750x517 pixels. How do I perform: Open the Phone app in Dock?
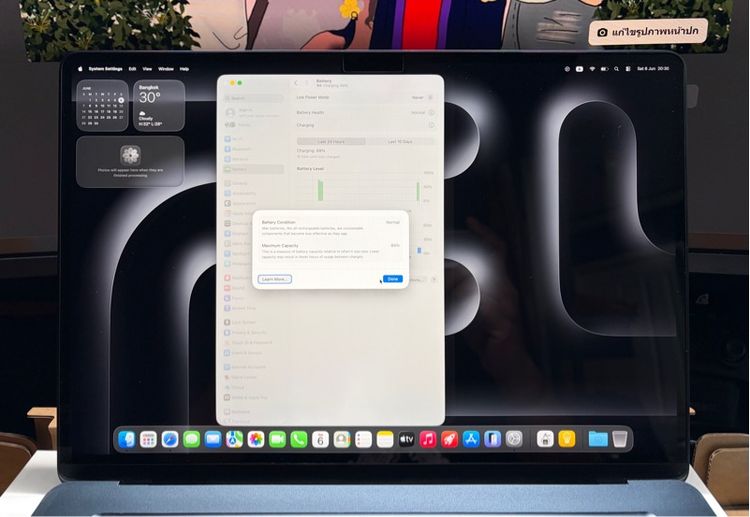(299, 439)
